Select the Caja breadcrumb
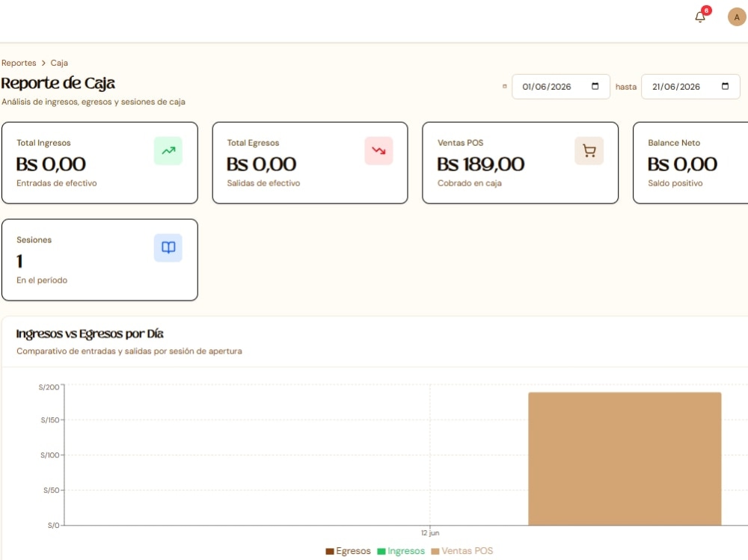Image resolution: width=748 pixels, height=560 pixels. pos(59,63)
